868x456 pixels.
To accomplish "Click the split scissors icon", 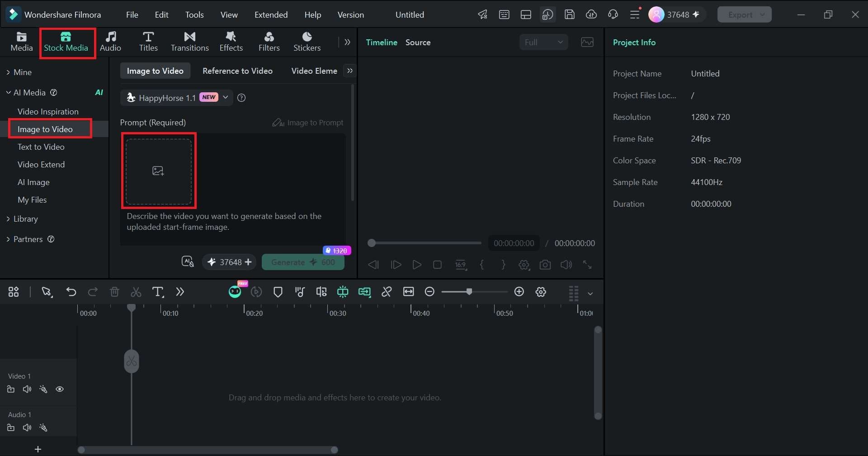I will (x=136, y=292).
